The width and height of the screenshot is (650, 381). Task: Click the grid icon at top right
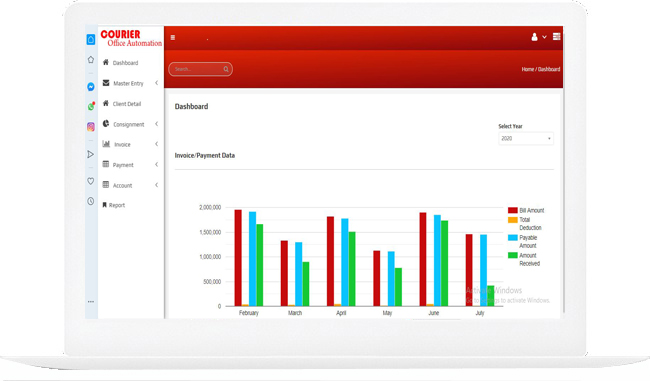click(x=556, y=36)
